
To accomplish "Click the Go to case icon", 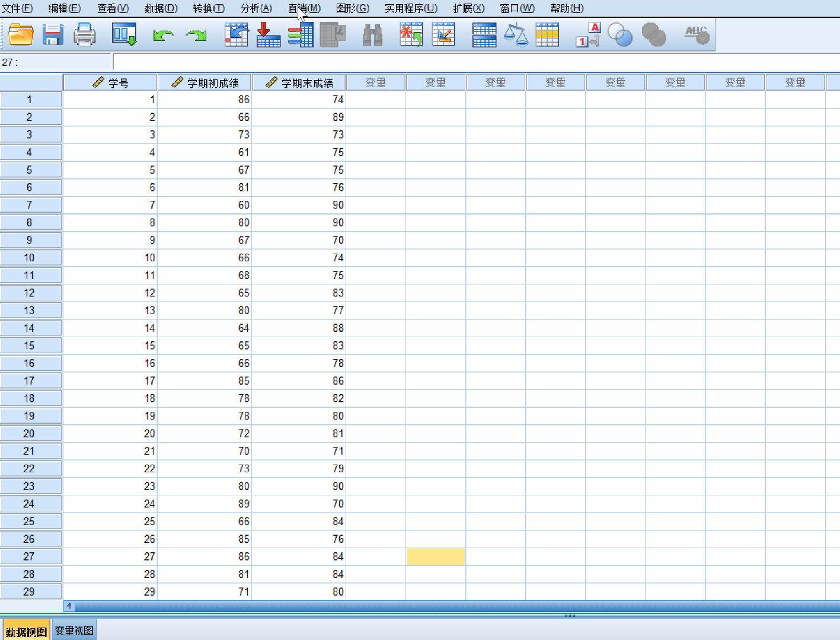I will 237,34.
